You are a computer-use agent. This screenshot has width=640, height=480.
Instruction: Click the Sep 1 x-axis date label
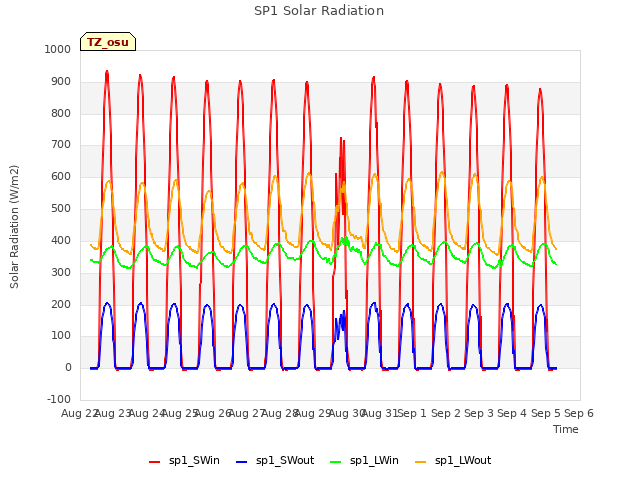[412, 413]
